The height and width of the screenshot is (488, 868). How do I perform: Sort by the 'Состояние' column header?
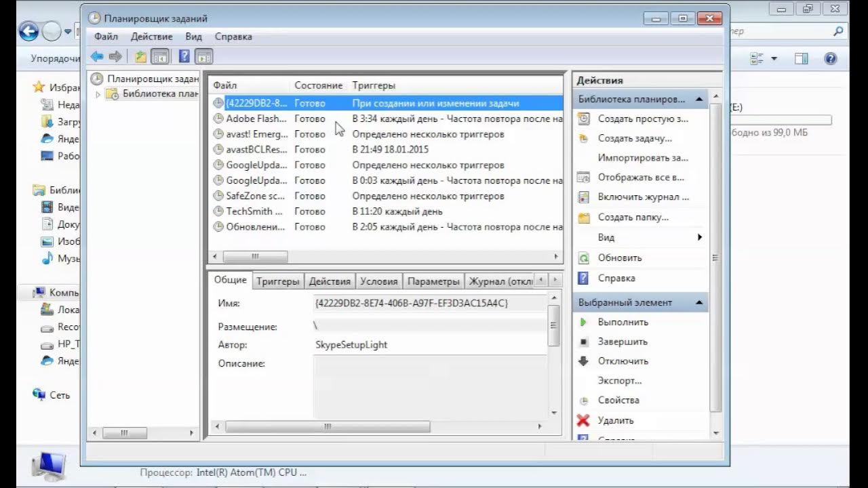pyautogui.click(x=319, y=85)
